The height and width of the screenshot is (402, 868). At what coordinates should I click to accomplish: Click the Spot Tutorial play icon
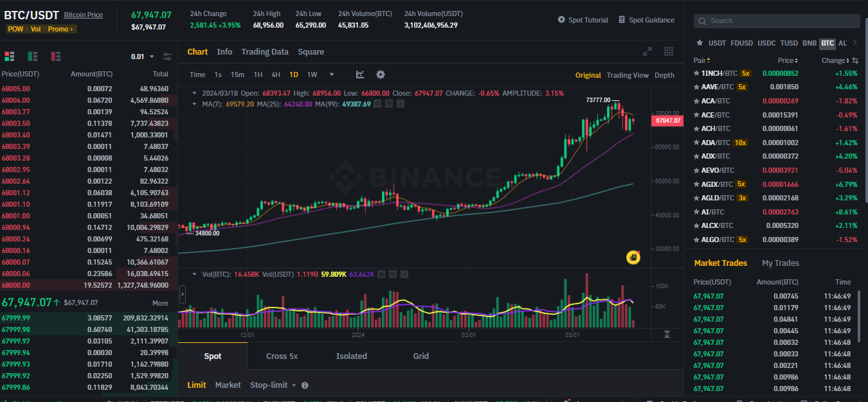tap(561, 20)
